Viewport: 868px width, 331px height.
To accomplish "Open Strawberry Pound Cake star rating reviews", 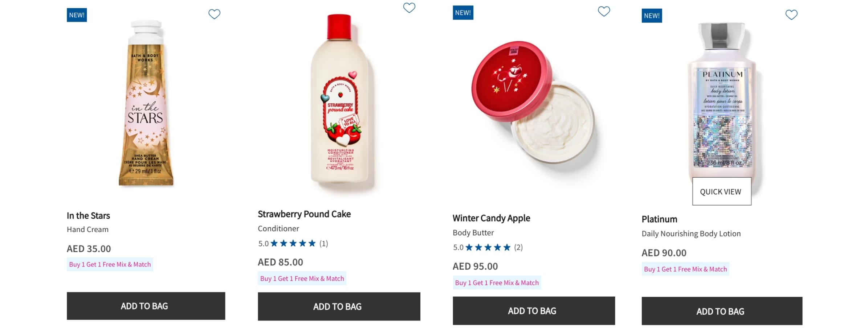I will pyautogui.click(x=293, y=243).
